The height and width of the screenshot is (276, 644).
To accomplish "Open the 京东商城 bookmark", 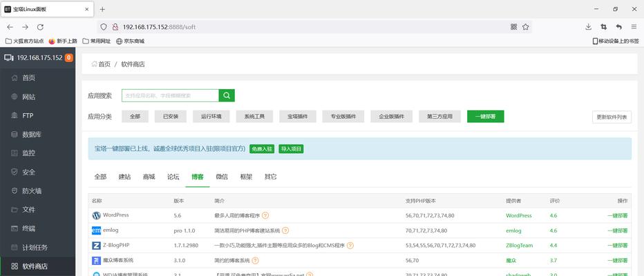I will pyautogui.click(x=130, y=41).
